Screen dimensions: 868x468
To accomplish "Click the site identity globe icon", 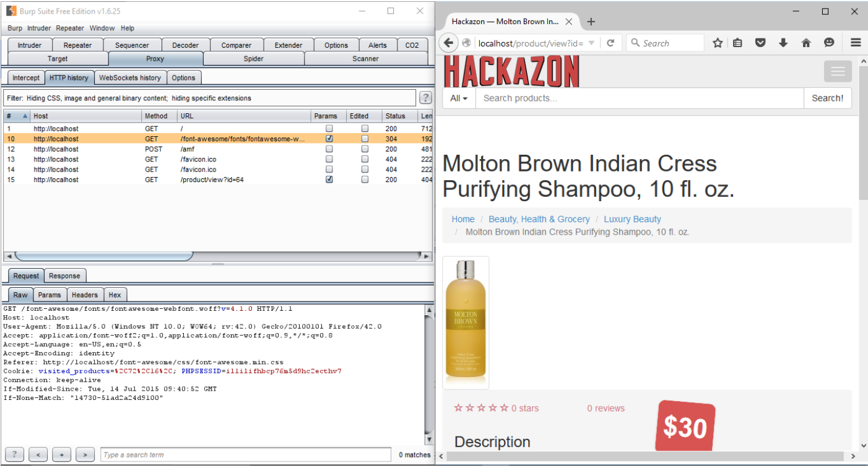I will coord(467,43).
